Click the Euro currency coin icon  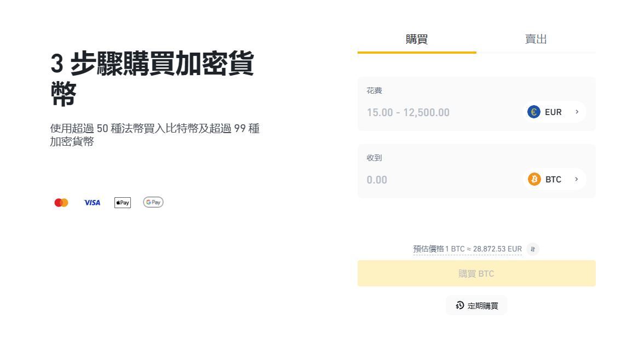[534, 112]
